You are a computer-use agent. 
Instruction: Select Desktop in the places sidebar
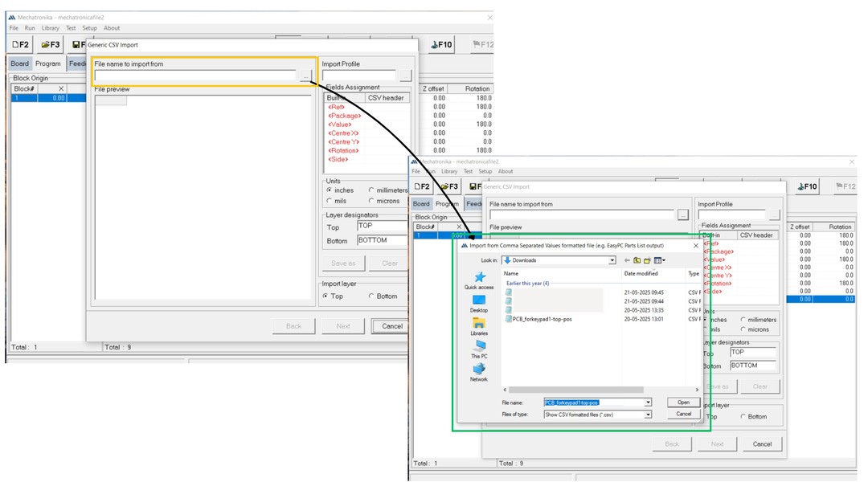click(x=479, y=303)
